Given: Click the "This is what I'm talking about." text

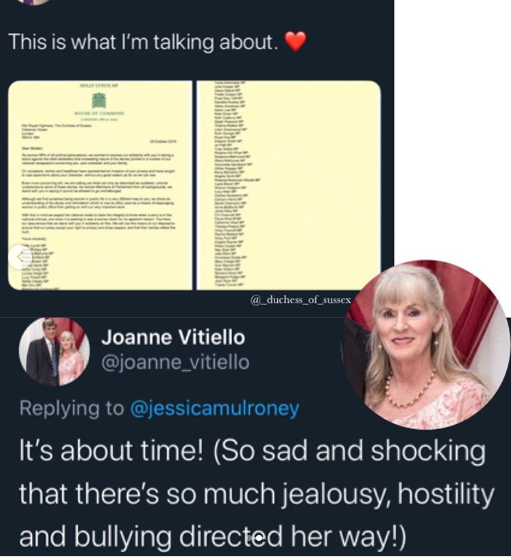Looking at the screenshot, I should point(143,41).
